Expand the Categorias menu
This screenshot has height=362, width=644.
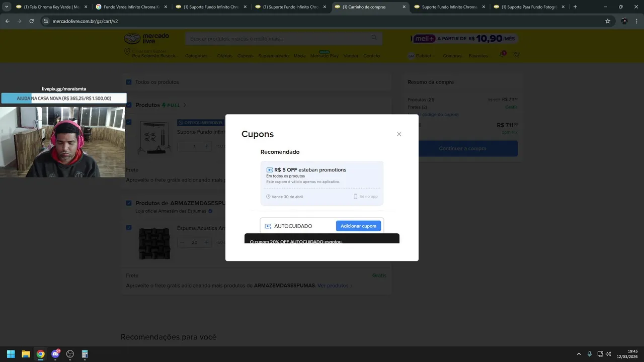[x=197, y=56]
